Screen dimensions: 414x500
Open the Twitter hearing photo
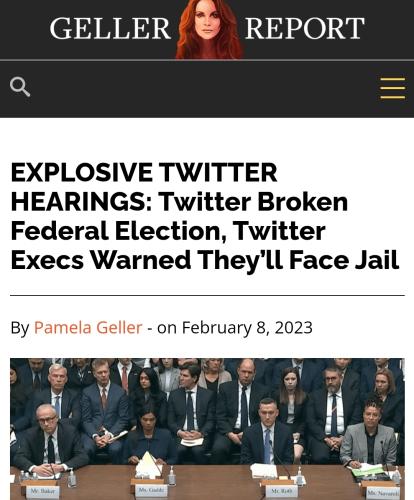click(x=207, y=429)
